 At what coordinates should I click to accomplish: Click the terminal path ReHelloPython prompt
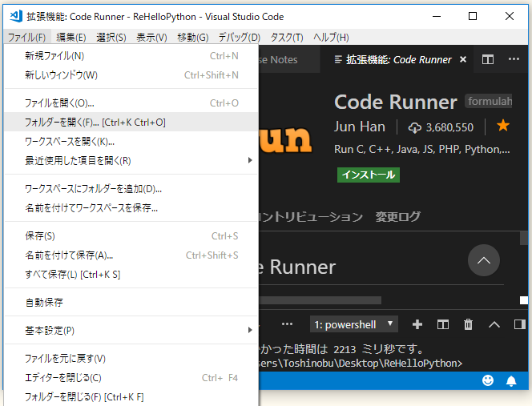(360, 364)
